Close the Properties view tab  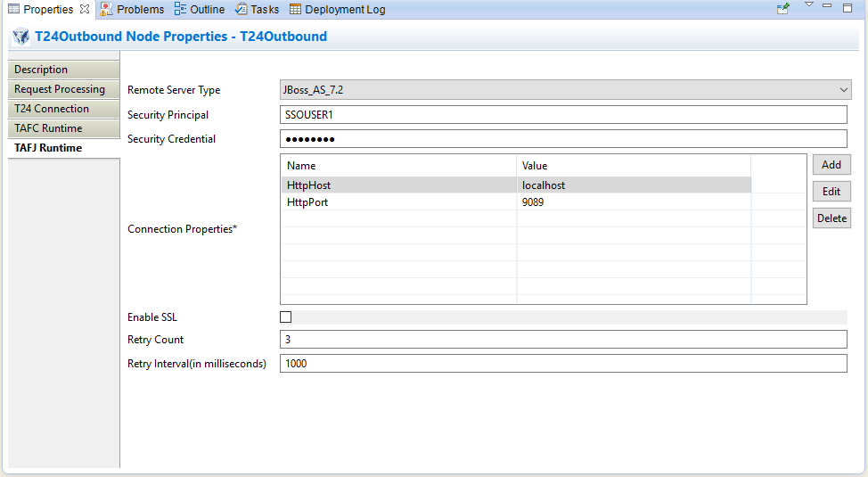85,9
